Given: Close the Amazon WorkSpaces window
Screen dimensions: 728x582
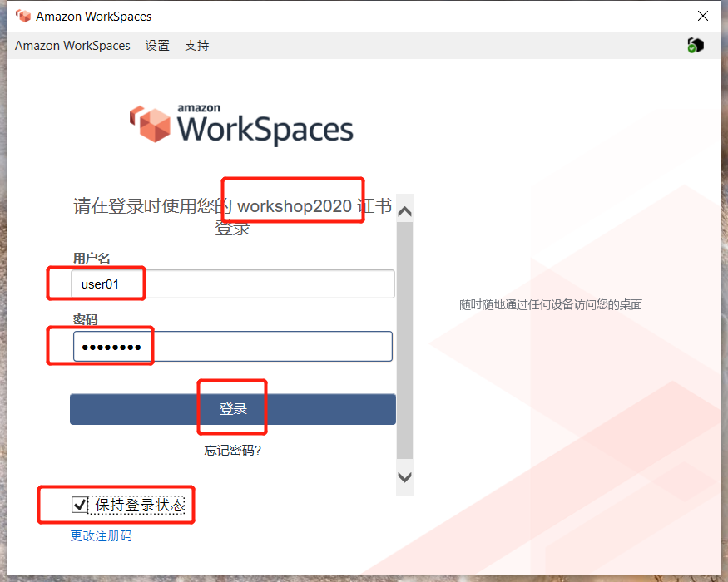Looking at the screenshot, I should [x=703, y=16].
